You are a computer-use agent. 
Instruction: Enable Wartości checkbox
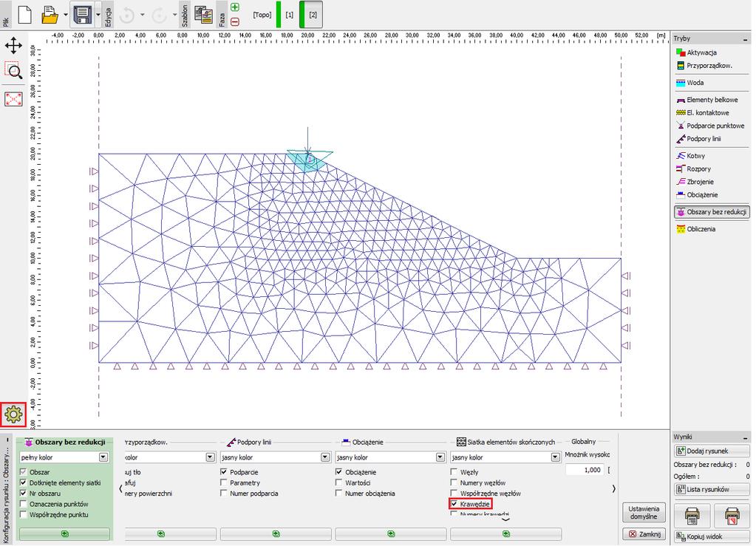coord(338,483)
